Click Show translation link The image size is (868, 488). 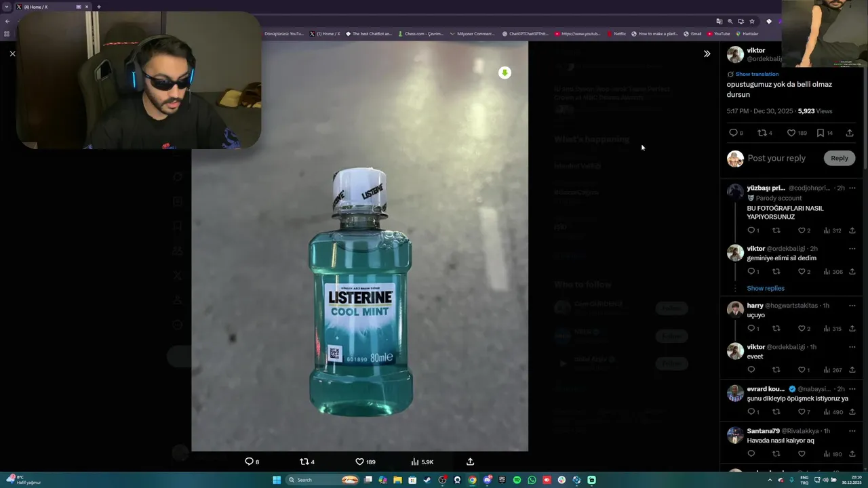coord(757,74)
